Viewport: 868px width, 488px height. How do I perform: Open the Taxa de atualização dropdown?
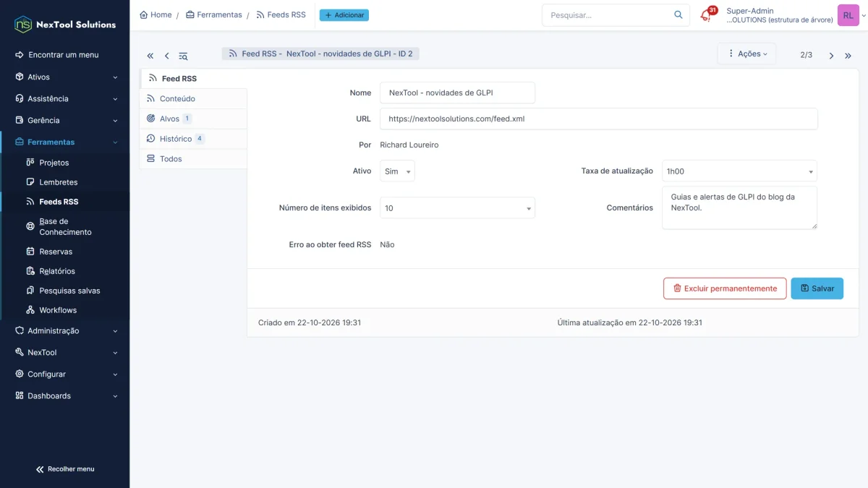(x=739, y=171)
